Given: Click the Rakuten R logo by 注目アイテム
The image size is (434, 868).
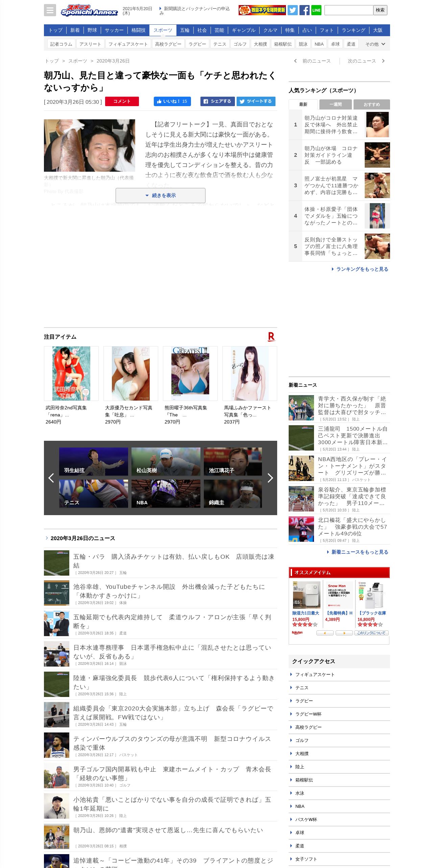Looking at the screenshot, I should [x=271, y=337].
